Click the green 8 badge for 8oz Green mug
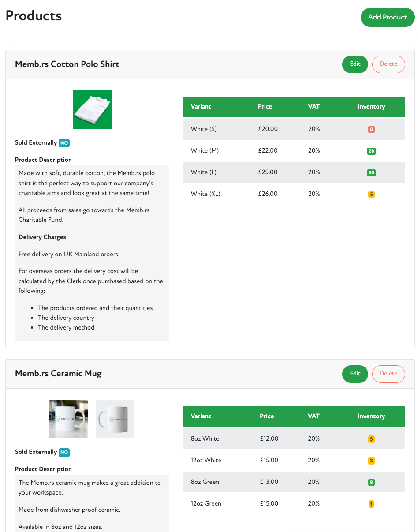Image resolution: width=418 pixels, height=532 pixels. pyautogui.click(x=371, y=483)
